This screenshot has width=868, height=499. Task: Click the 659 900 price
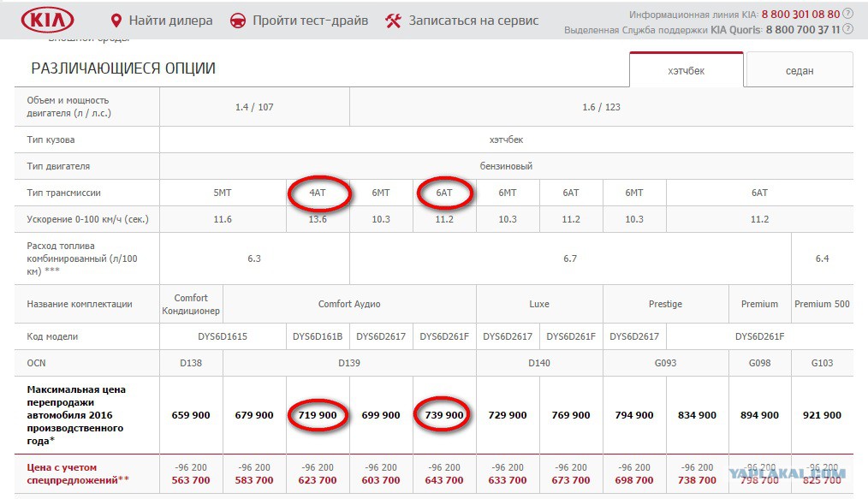coord(191,415)
